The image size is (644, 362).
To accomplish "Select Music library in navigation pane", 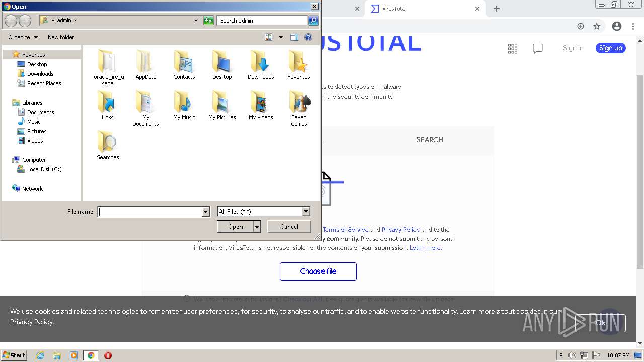I will 34,122.
